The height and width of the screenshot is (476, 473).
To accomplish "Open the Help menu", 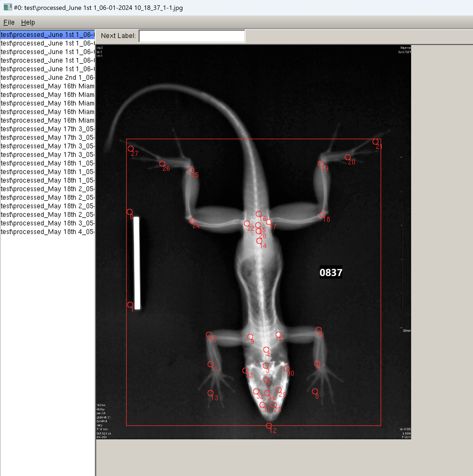I will pyautogui.click(x=28, y=22).
